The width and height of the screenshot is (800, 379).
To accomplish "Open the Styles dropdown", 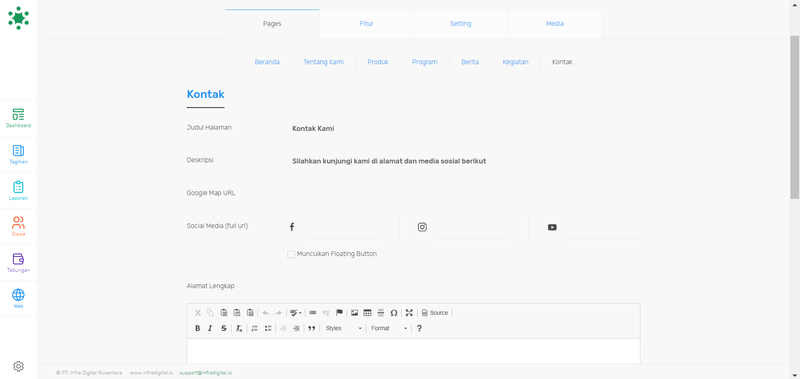I will [343, 329].
